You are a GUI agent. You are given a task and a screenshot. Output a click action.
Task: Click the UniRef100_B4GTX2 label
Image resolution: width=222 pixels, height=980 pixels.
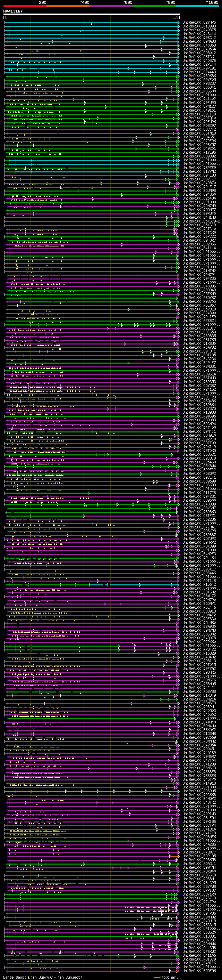tap(199, 802)
